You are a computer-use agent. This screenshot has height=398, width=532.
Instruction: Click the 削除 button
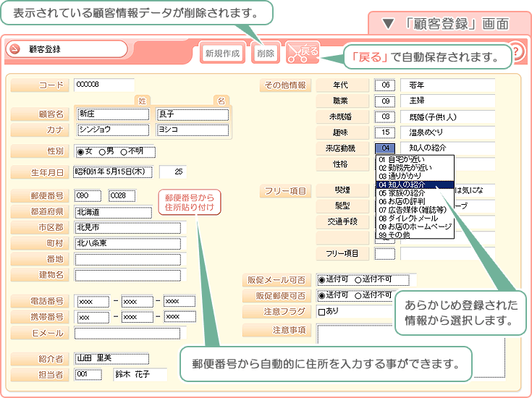pyautogui.click(x=266, y=53)
